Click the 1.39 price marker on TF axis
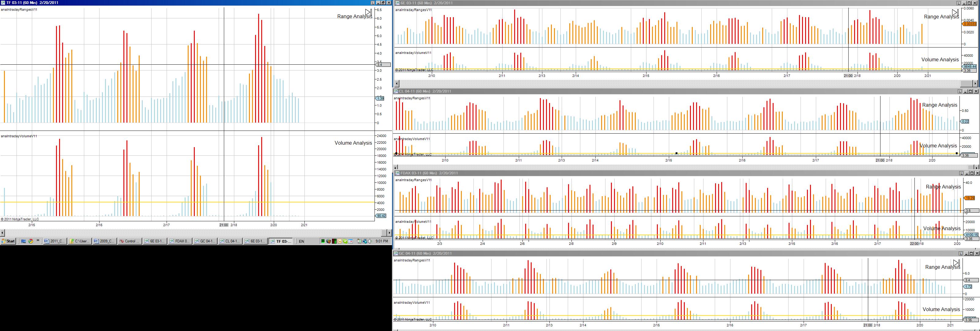980x331 pixels. click(380, 98)
